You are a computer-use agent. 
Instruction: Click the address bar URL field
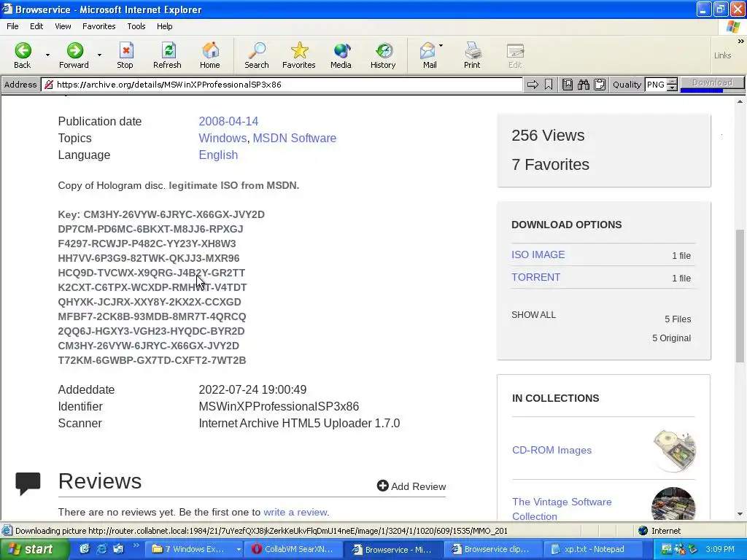(x=282, y=85)
